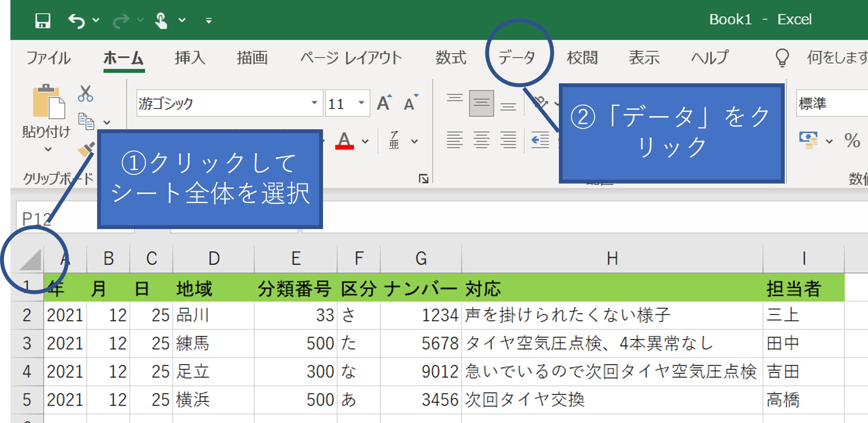Viewport: 868px width, 423px height.
Task: Select the Format Painter brush icon
Action: 85,150
